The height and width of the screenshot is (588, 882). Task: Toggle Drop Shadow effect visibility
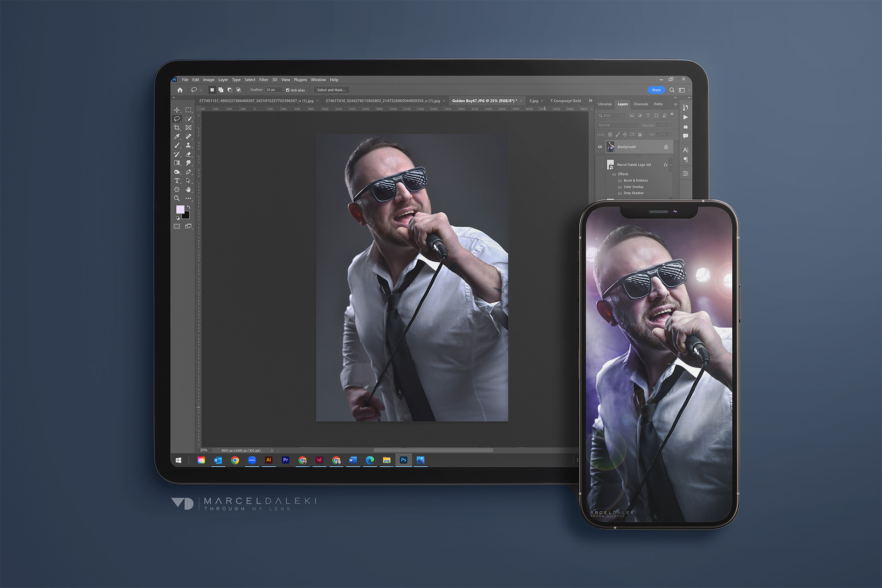(x=619, y=193)
